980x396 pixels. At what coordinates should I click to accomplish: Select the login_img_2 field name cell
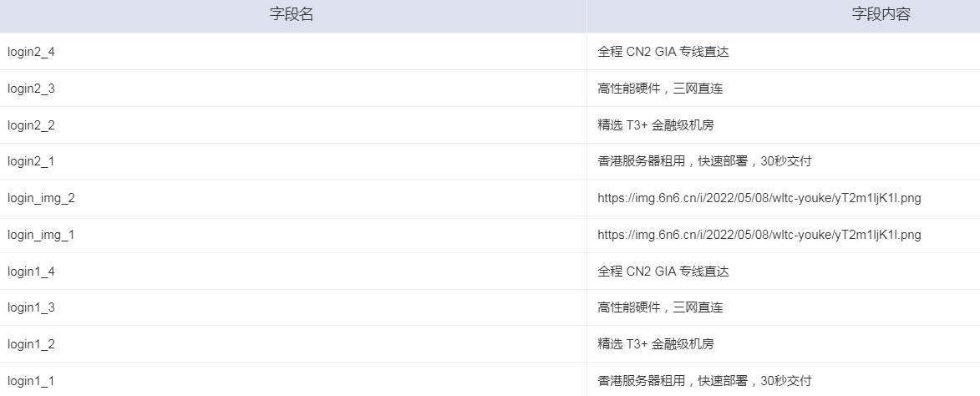pos(293,198)
